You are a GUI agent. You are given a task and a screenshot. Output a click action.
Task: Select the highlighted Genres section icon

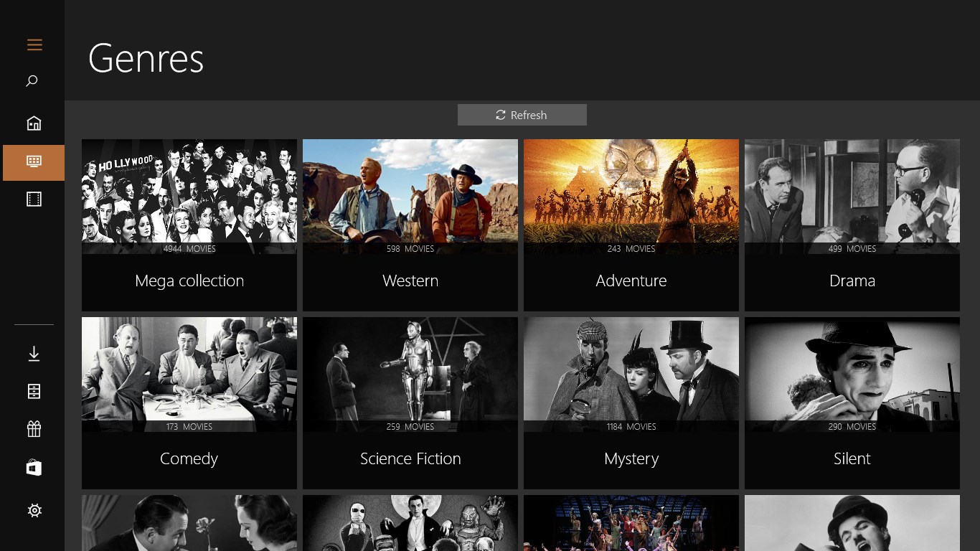tap(33, 162)
